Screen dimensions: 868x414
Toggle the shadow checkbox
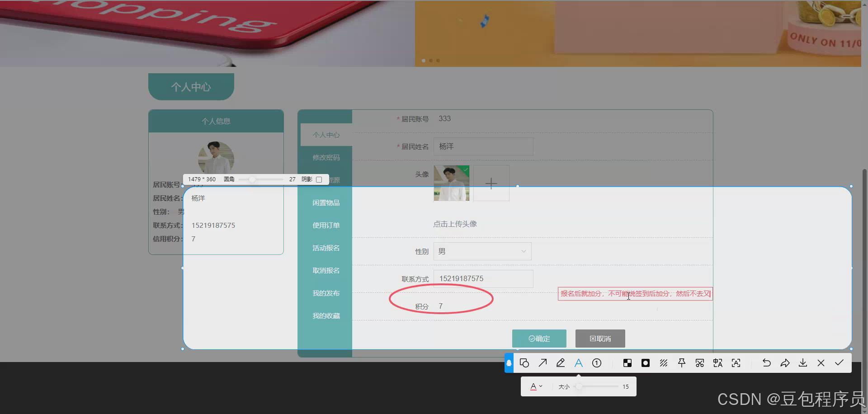pyautogui.click(x=319, y=179)
